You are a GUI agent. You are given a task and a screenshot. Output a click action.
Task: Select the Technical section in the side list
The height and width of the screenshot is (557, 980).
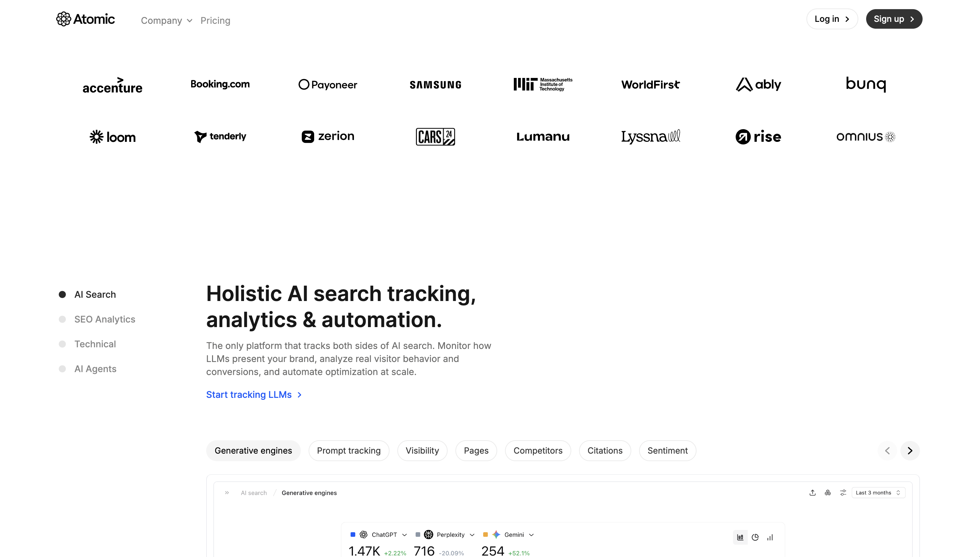coord(95,344)
